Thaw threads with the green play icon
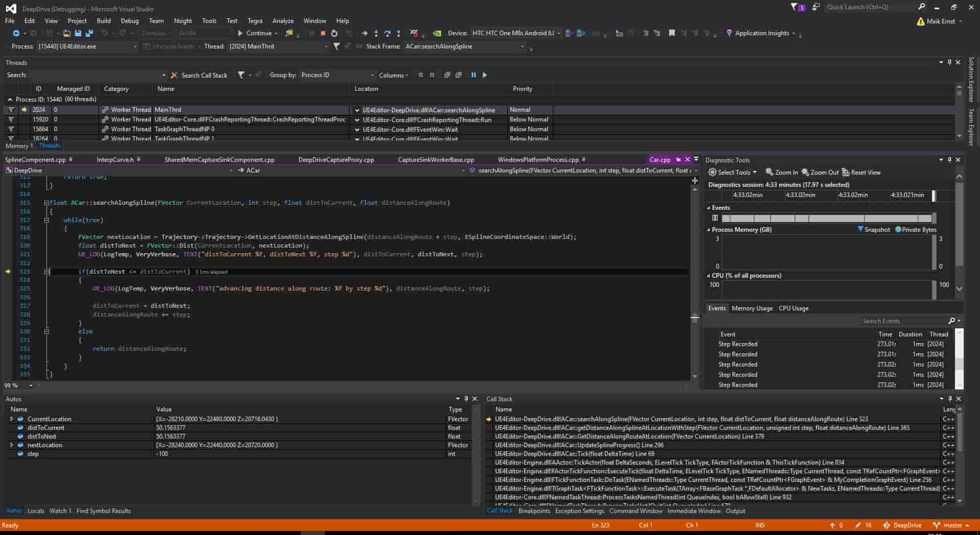The height and width of the screenshot is (535, 980). coord(485,75)
